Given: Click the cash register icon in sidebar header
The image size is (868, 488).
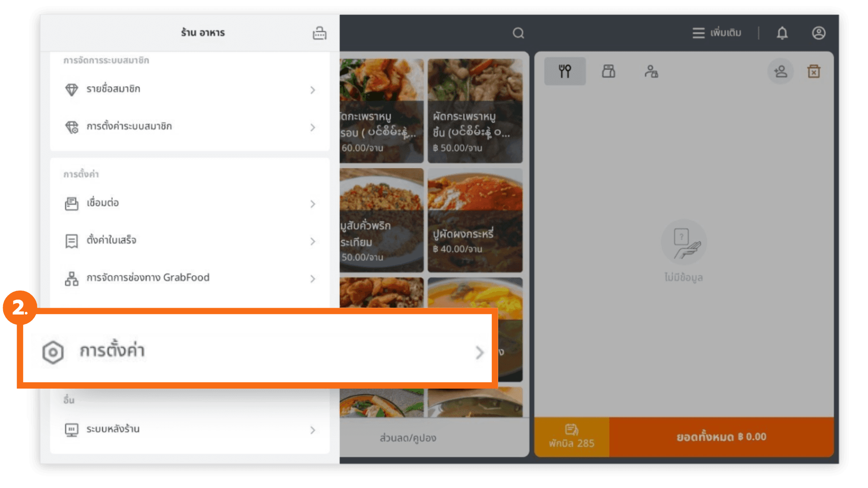Looking at the screenshot, I should tap(319, 33).
